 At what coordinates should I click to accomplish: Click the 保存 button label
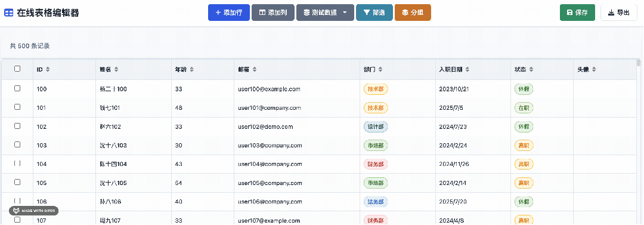coord(581,13)
